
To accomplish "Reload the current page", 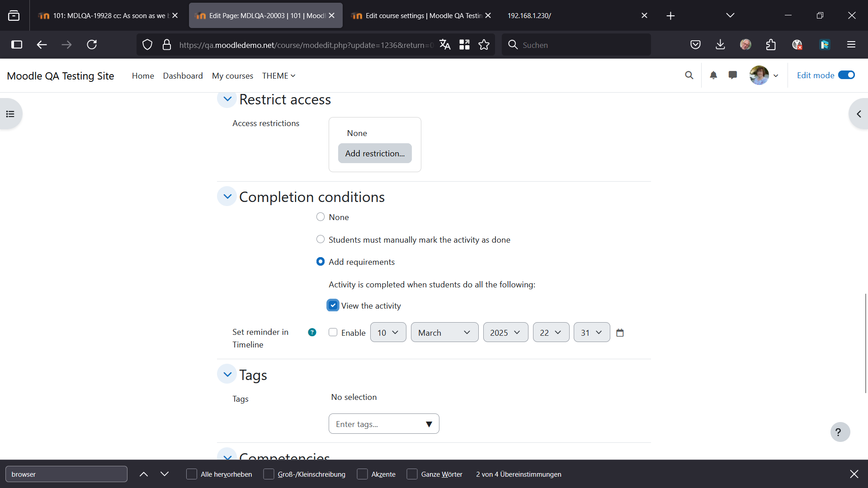I will click(92, 45).
